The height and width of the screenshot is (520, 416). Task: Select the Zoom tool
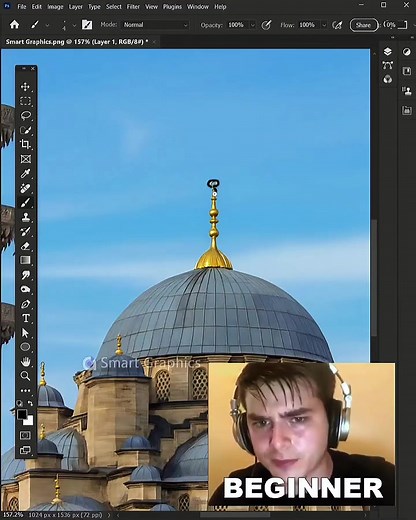25,376
